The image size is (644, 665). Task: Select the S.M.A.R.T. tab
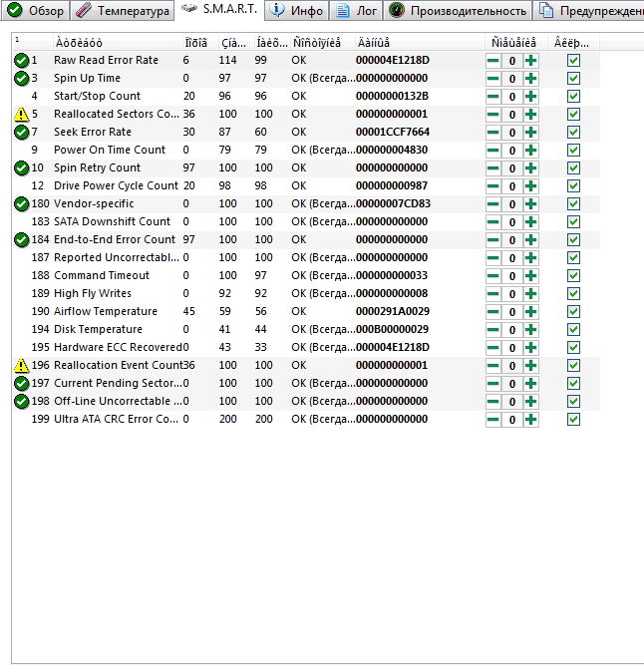click(219, 9)
